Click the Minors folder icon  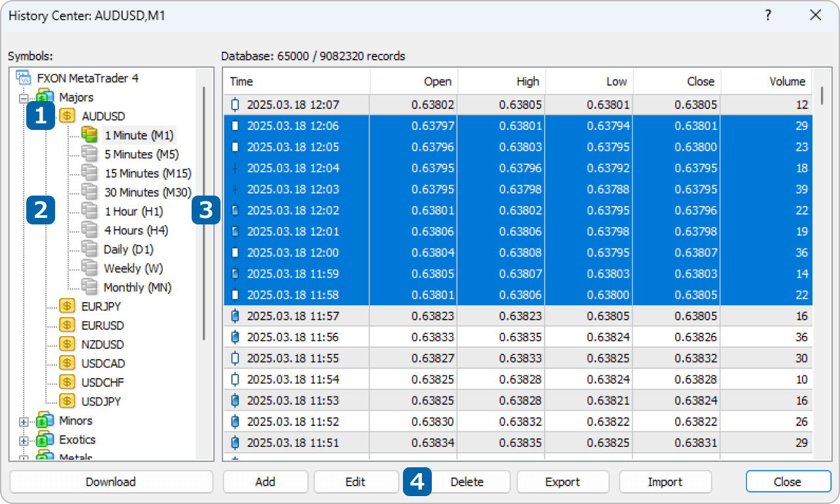(x=45, y=421)
